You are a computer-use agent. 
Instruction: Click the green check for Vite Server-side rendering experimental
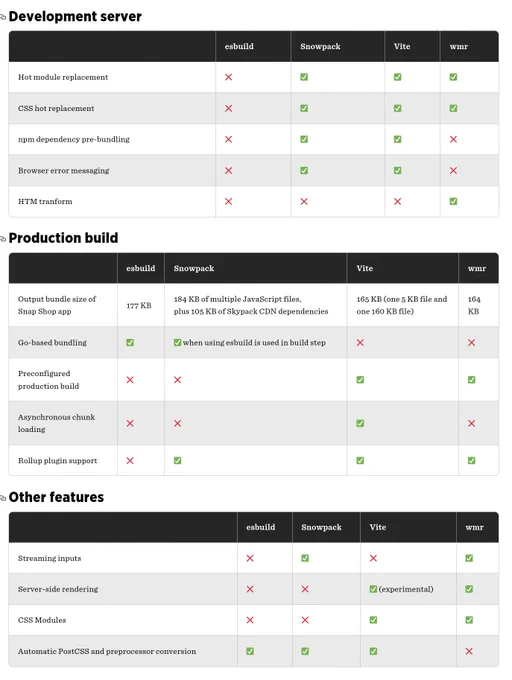[x=373, y=589]
